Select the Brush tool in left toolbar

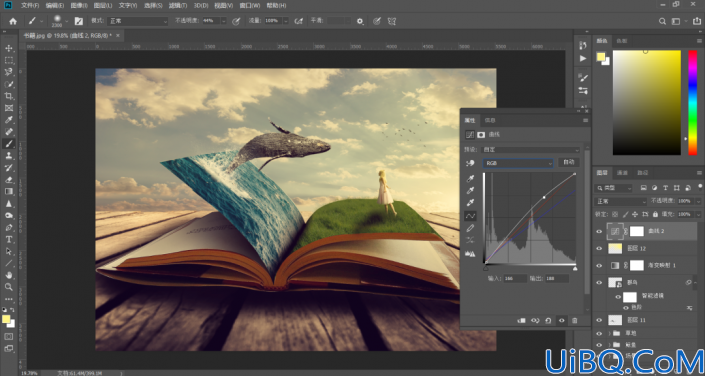pos(9,143)
